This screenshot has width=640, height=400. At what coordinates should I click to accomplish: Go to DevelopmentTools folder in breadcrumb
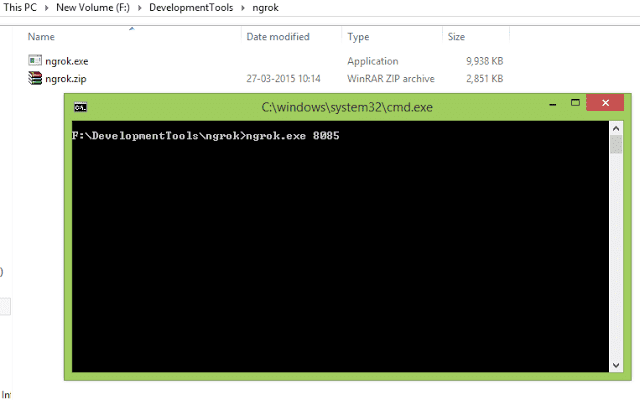tap(191, 7)
